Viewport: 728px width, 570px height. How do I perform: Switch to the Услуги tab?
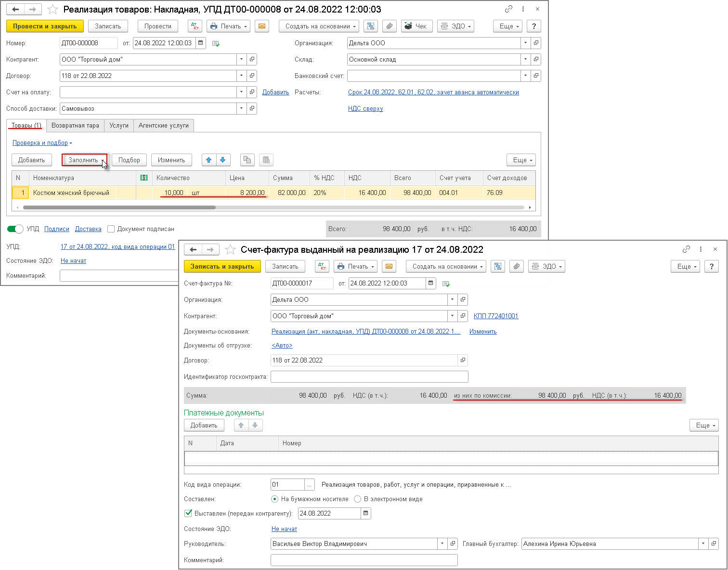[x=119, y=125]
